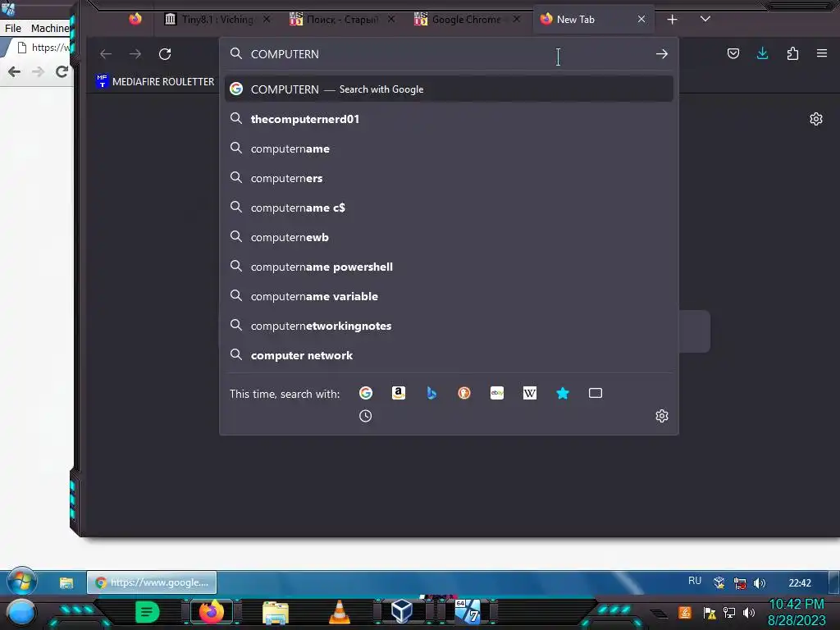
Task: Search this time with eBay
Action: click(x=497, y=393)
